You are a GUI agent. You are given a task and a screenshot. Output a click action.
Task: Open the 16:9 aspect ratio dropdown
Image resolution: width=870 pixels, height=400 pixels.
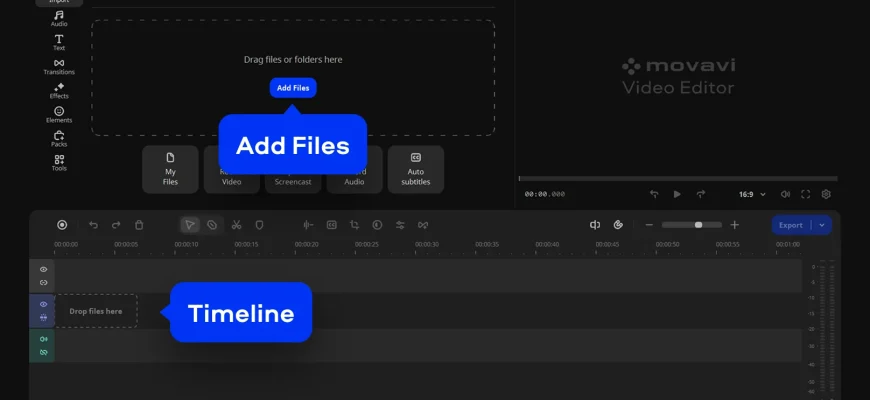752,194
